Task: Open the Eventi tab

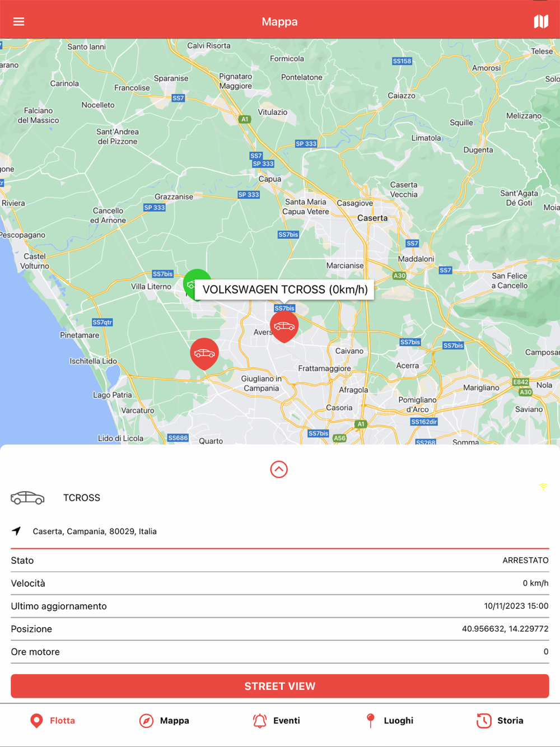Action: [277, 721]
